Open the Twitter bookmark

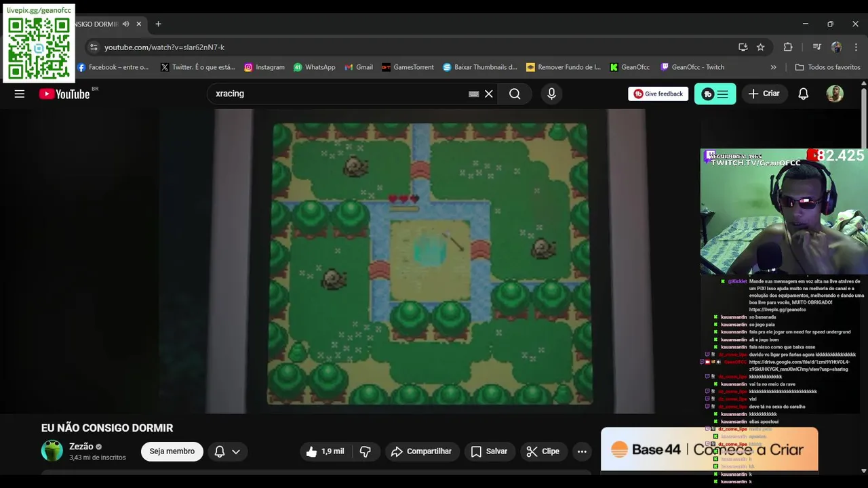[x=198, y=67]
